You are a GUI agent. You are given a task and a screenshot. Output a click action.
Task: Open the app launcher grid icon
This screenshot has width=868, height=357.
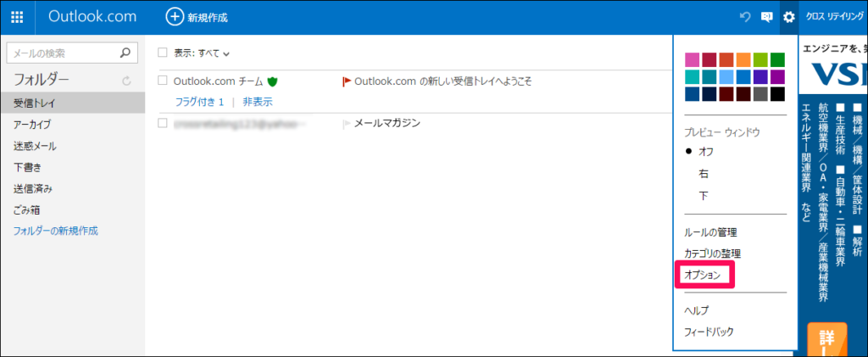(x=17, y=17)
